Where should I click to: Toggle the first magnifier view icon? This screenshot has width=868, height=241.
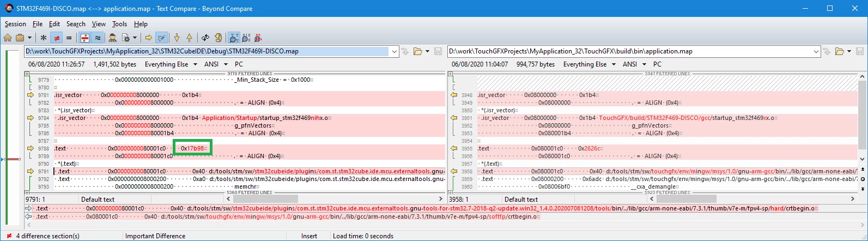click(233, 38)
